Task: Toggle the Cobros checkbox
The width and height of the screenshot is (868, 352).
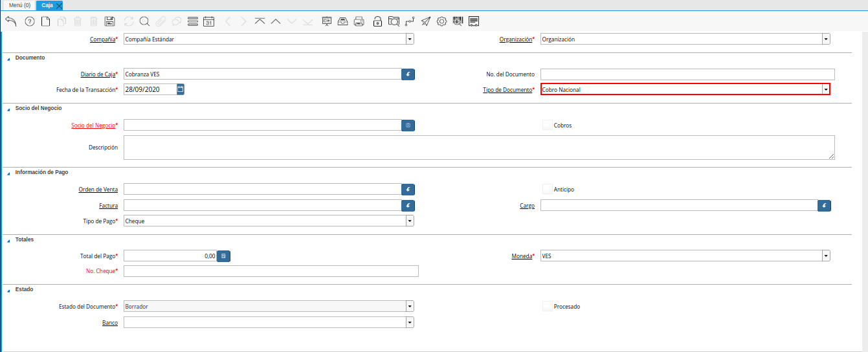Action: pos(547,125)
